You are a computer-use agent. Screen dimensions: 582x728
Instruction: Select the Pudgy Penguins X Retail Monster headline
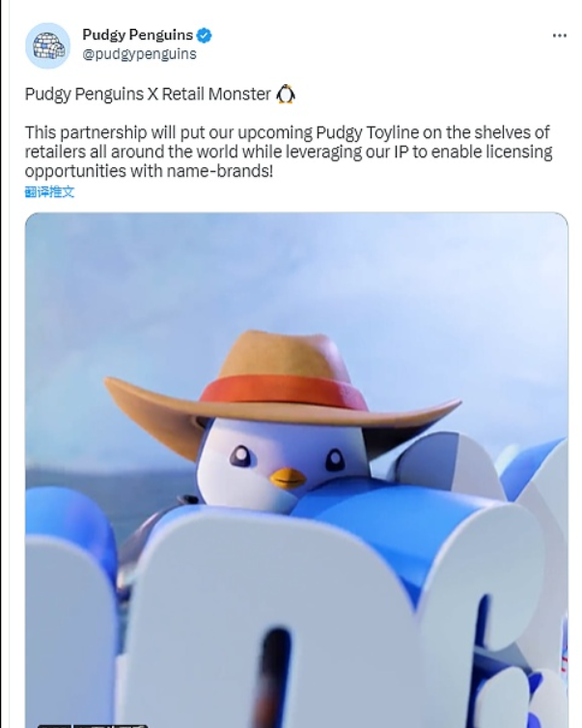(x=148, y=95)
